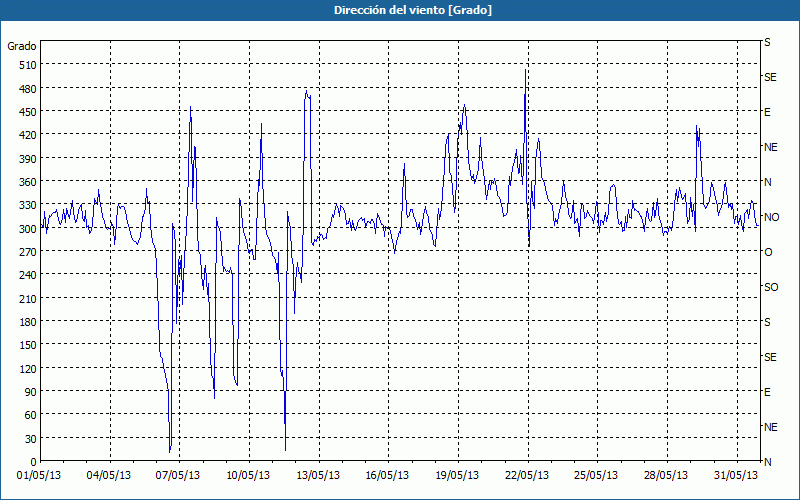Select the 04/05/13 date label
Viewport: 800px width, 500px height.
tap(109, 476)
